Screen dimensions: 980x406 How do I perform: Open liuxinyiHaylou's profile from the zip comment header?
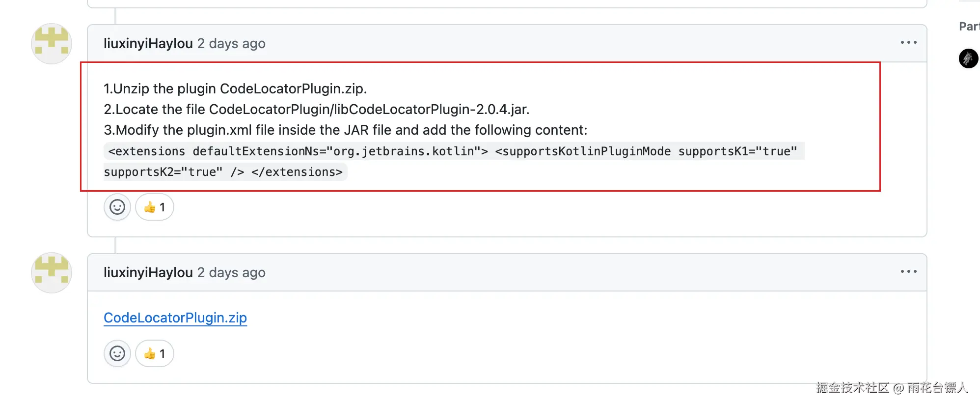click(x=148, y=272)
